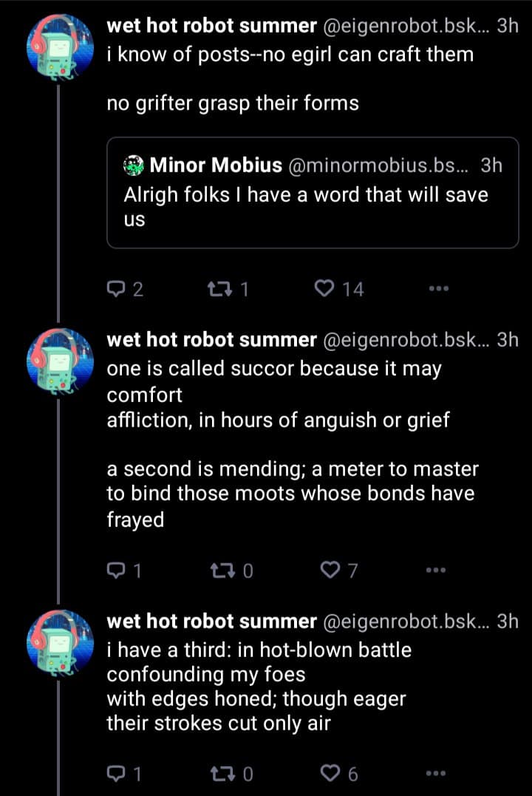Open avatar on the succor post
The height and width of the screenshot is (796, 532).
point(58,359)
